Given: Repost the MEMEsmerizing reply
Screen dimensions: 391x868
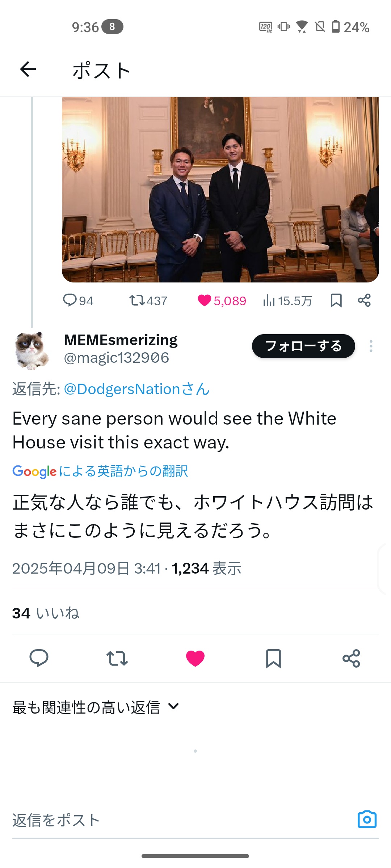Looking at the screenshot, I should pos(117,658).
